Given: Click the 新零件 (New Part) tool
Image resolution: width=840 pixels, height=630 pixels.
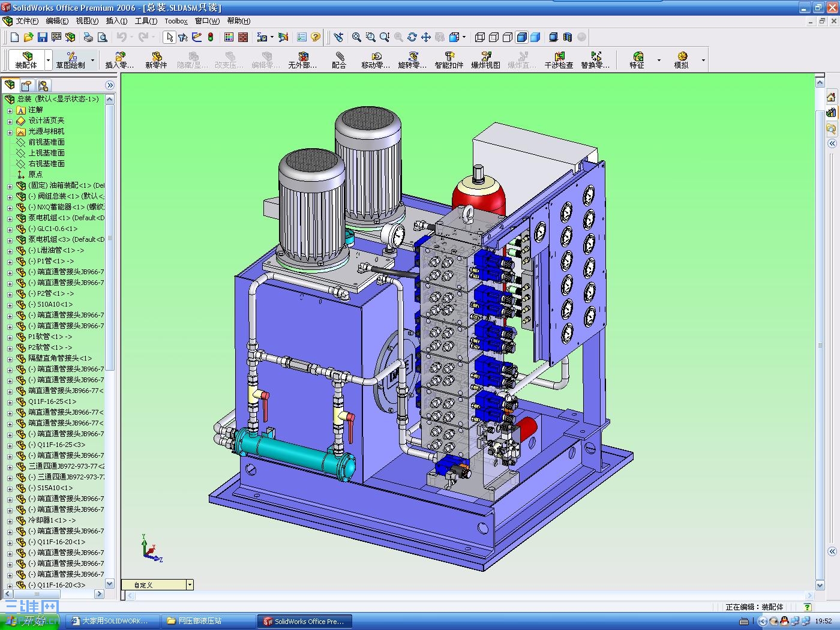Looking at the screenshot, I should pyautogui.click(x=156, y=60).
